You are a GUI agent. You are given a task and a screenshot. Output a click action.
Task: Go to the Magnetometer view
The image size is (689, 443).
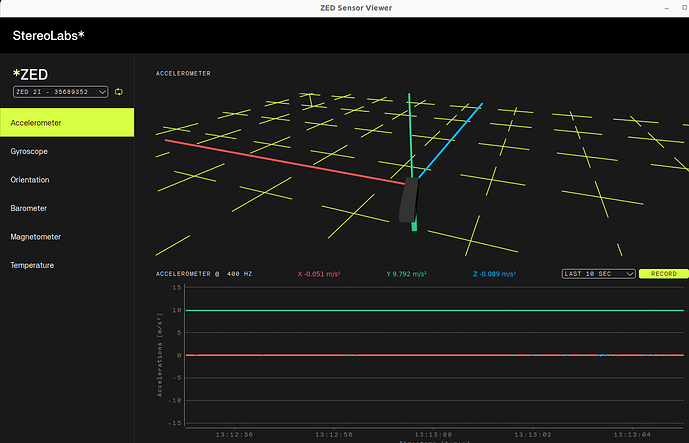click(67, 237)
